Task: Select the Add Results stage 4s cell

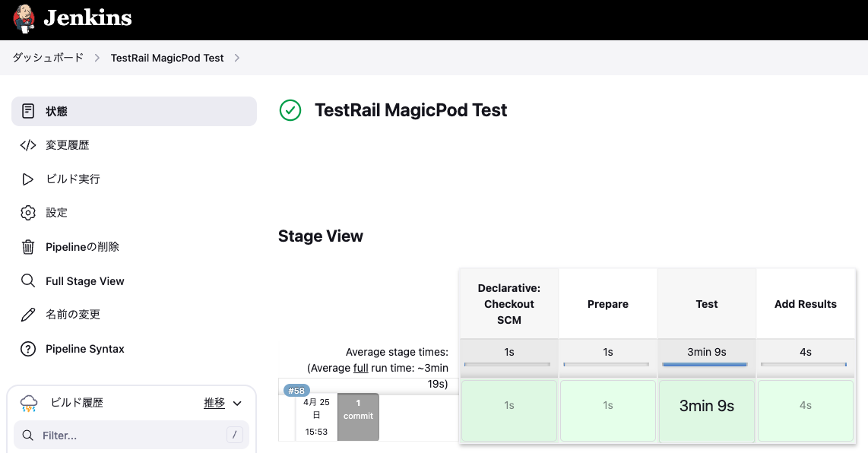Action: click(806, 410)
